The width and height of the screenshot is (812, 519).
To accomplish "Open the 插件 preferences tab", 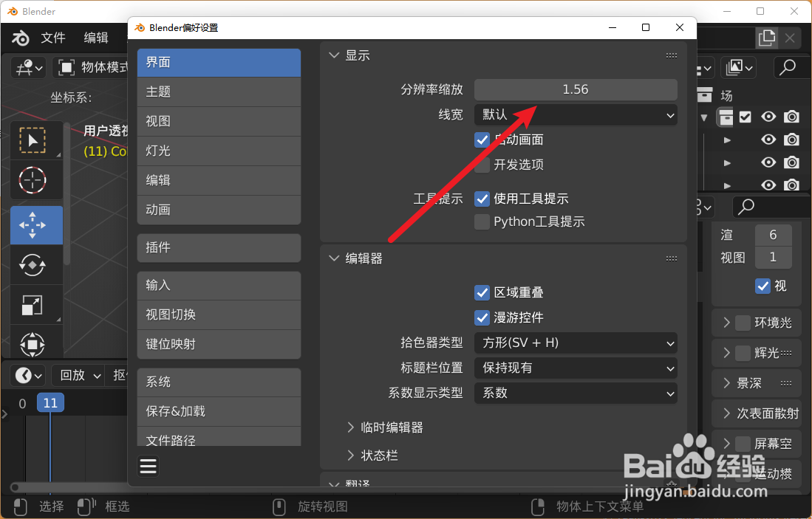I will pyautogui.click(x=219, y=248).
